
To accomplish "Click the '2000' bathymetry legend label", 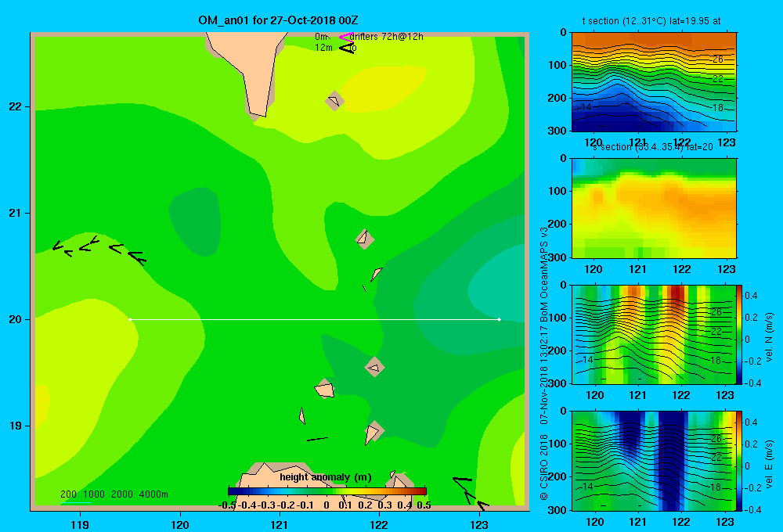I will tap(122, 494).
